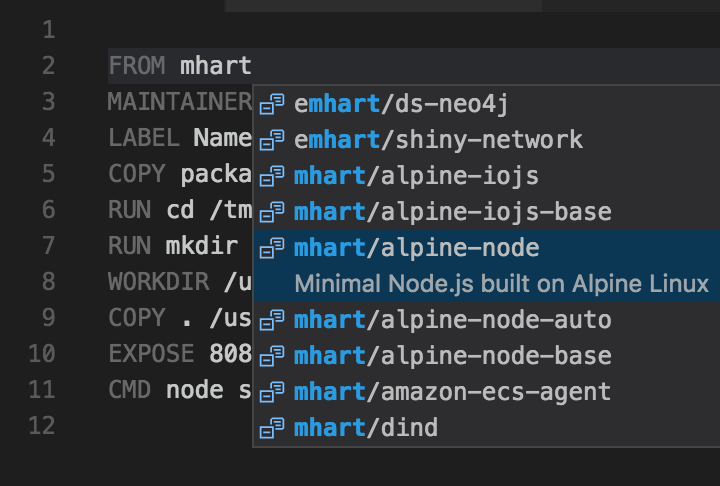
Task: Select the emhart/shiny-network completion label
Action: coord(438,139)
